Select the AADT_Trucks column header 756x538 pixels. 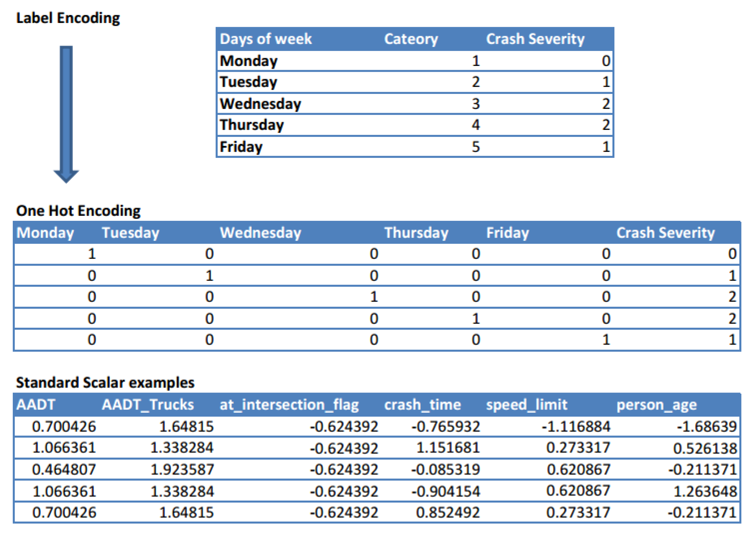(x=148, y=405)
